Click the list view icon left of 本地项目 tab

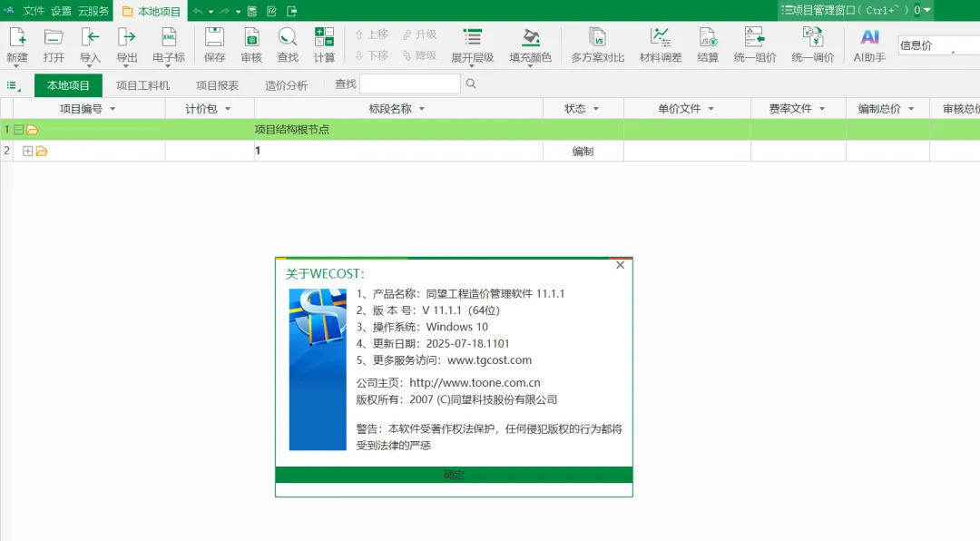tap(13, 85)
